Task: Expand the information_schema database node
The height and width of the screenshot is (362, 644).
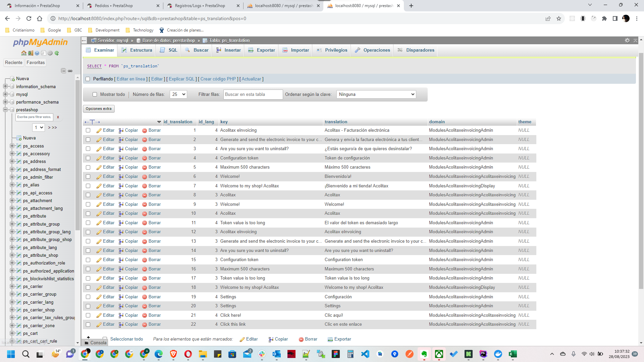Action: tap(5, 86)
